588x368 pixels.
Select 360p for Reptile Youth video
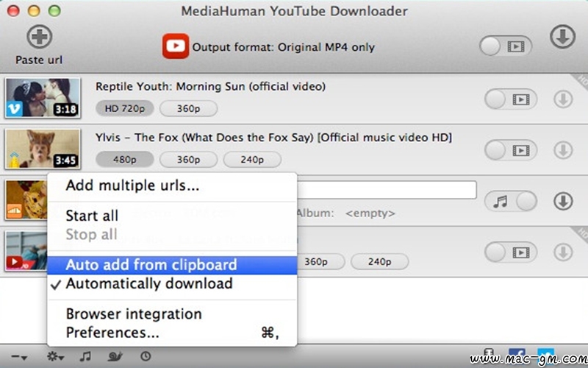(188, 108)
